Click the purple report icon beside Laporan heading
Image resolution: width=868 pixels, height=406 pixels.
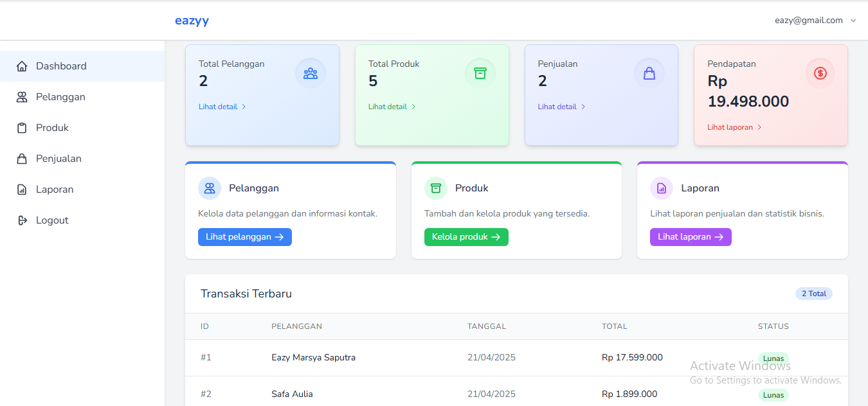(x=661, y=188)
